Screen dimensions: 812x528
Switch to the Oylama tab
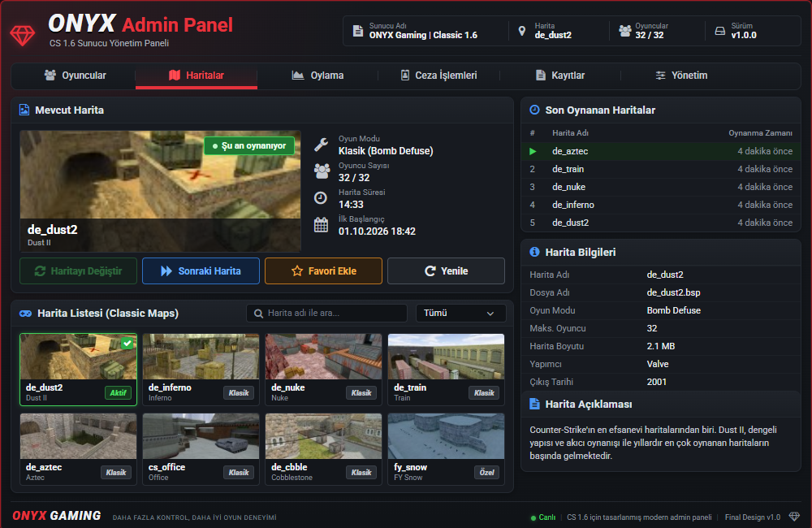pos(317,76)
